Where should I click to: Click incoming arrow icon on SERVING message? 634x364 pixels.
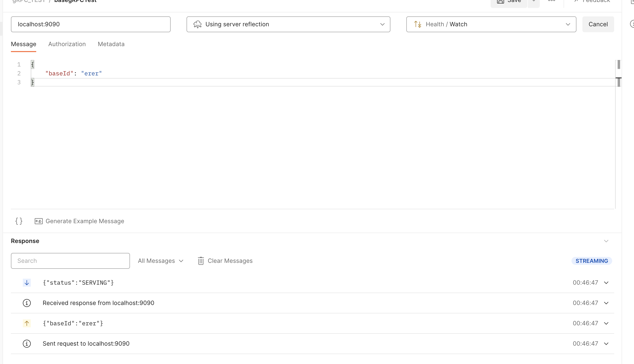[27, 282]
